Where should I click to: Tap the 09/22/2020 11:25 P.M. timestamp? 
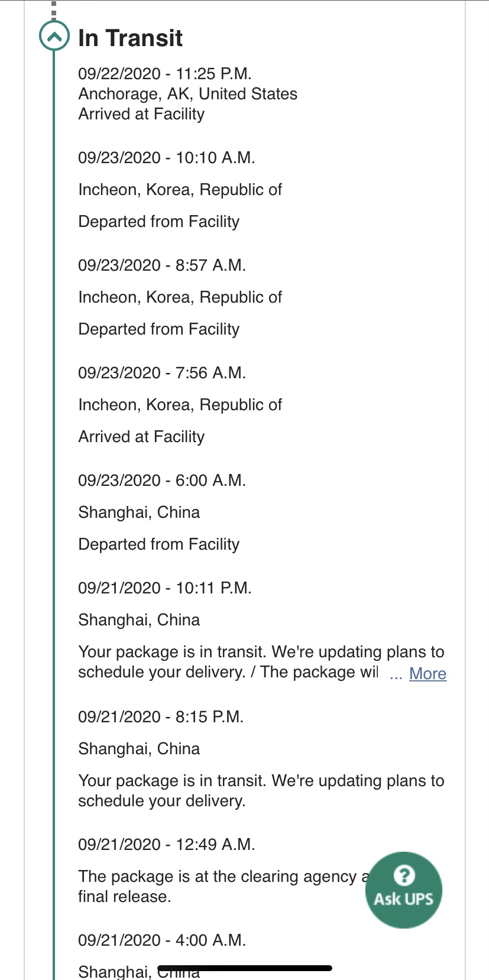coord(165,74)
